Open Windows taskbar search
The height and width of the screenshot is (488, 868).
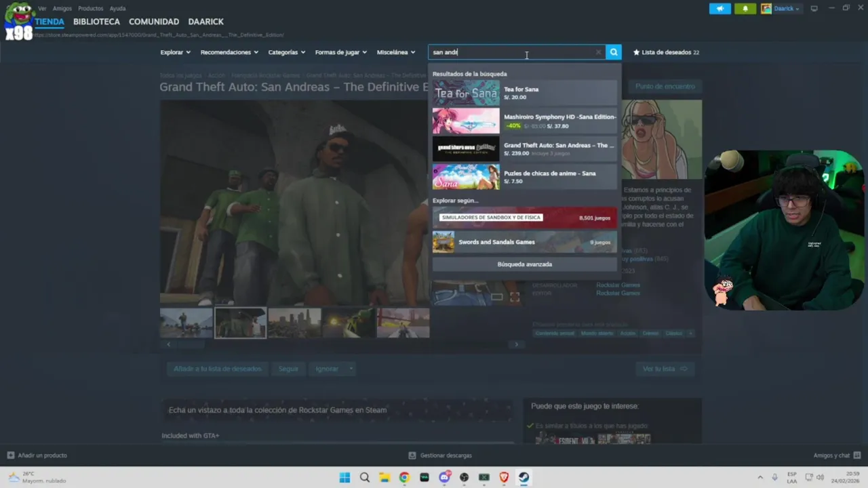pos(364,477)
